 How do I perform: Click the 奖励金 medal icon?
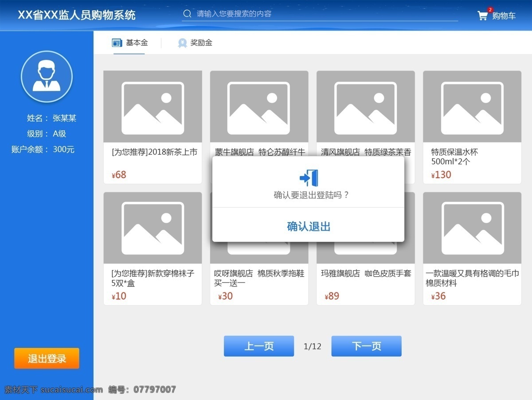click(182, 43)
